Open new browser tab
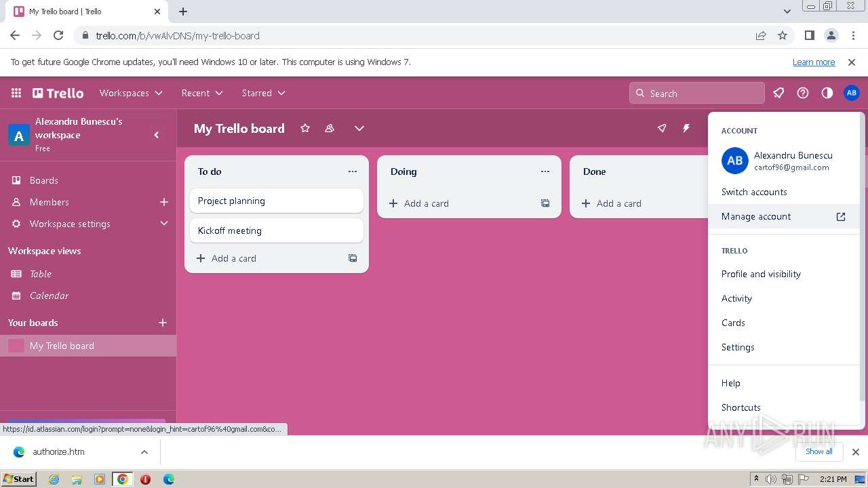 (x=183, y=12)
